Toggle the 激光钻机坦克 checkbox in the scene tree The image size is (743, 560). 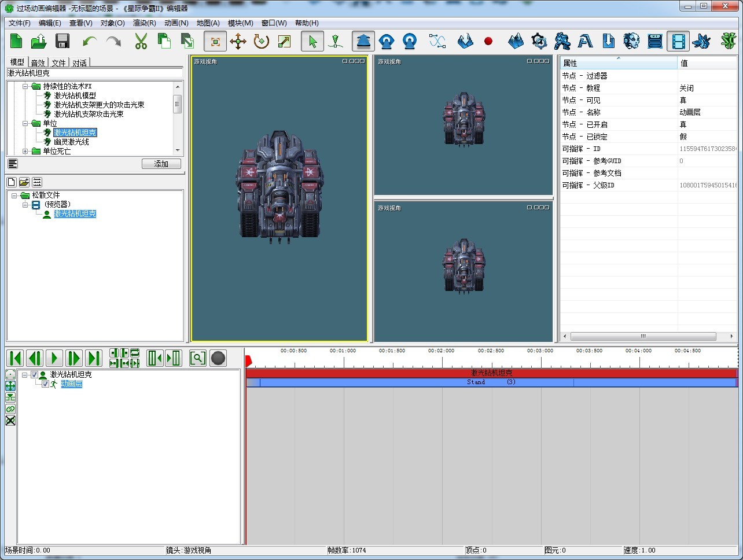34,375
